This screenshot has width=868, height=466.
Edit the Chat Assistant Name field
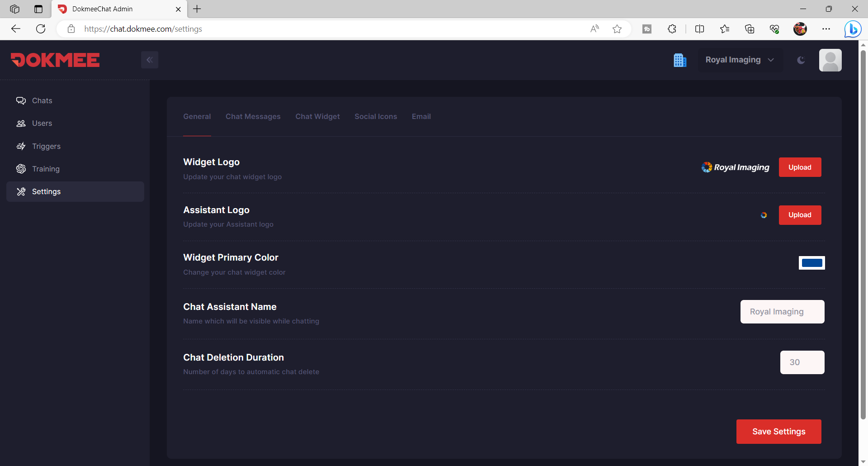782,311
